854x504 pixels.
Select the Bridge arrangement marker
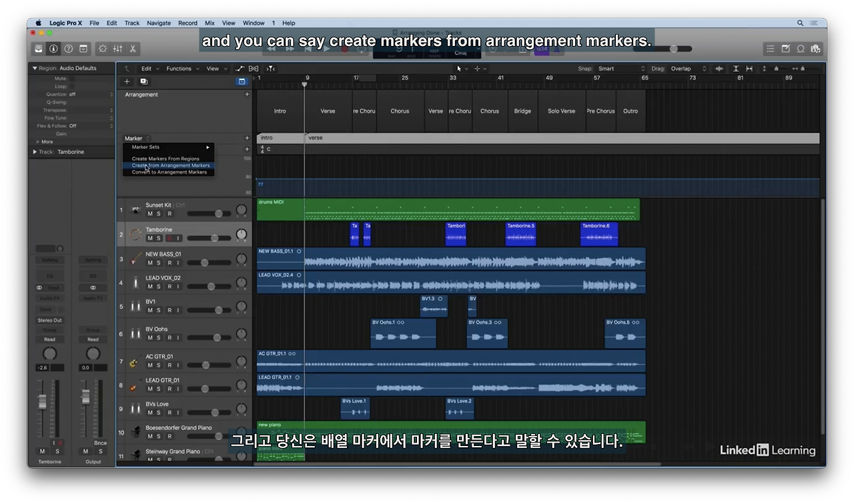coord(522,111)
